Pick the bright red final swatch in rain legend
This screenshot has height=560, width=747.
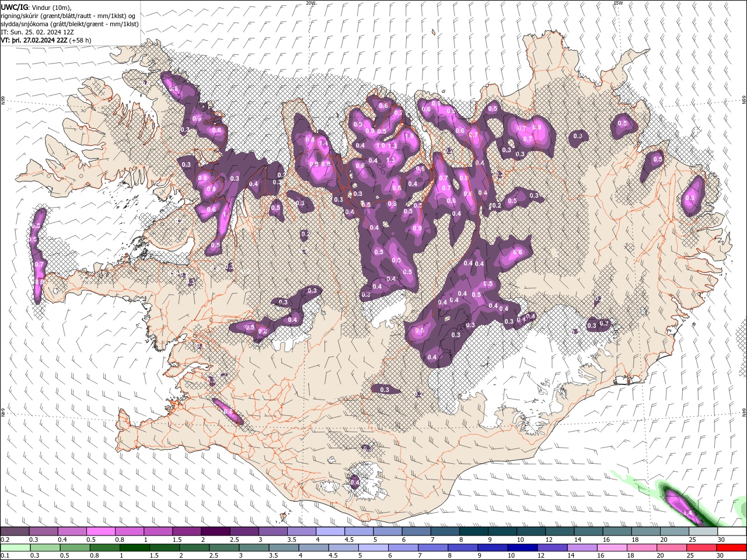click(x=732, y=548)
